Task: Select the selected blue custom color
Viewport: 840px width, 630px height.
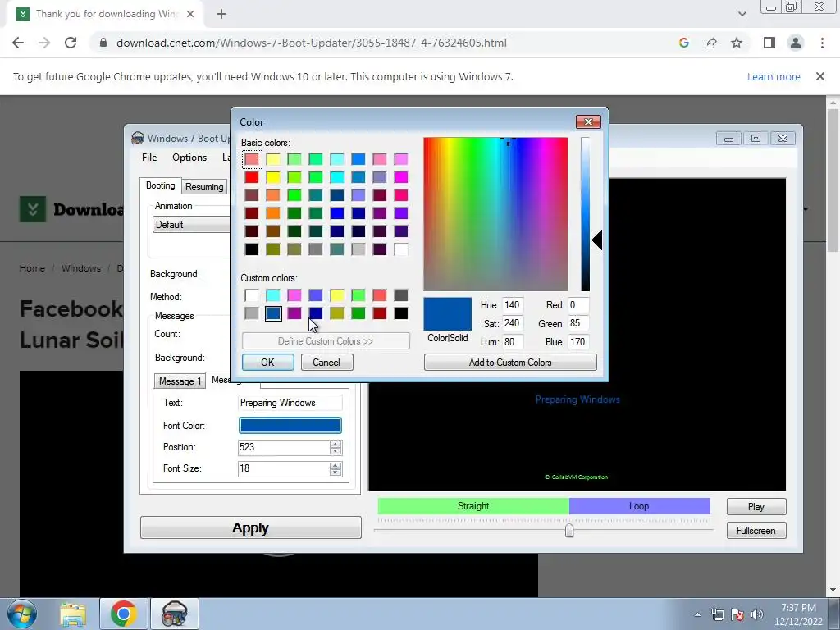Action: pyautogui.click(x=273, y=313)
